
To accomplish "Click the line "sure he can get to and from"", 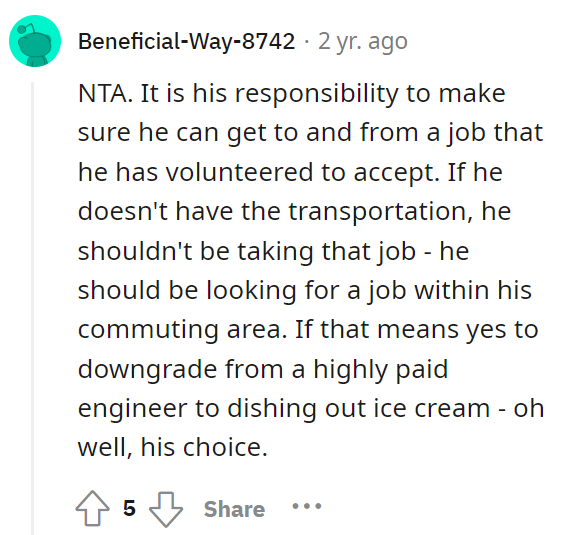I will 248,133.
